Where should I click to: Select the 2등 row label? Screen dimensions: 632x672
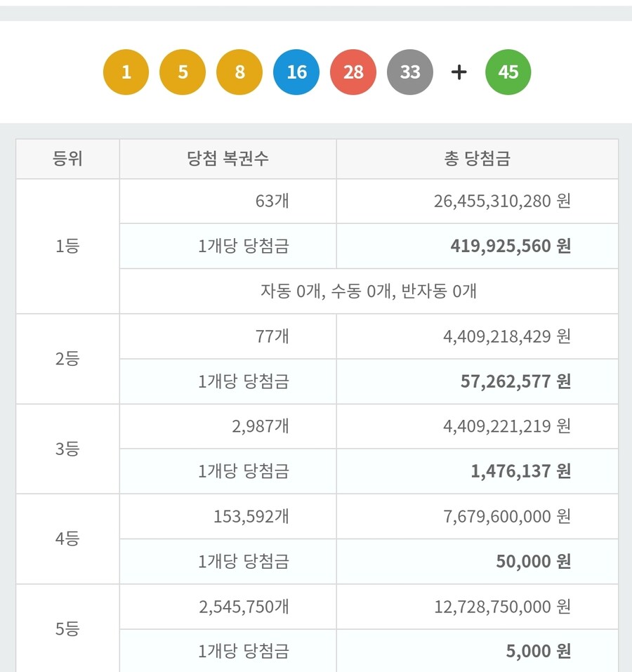(68, 358)
